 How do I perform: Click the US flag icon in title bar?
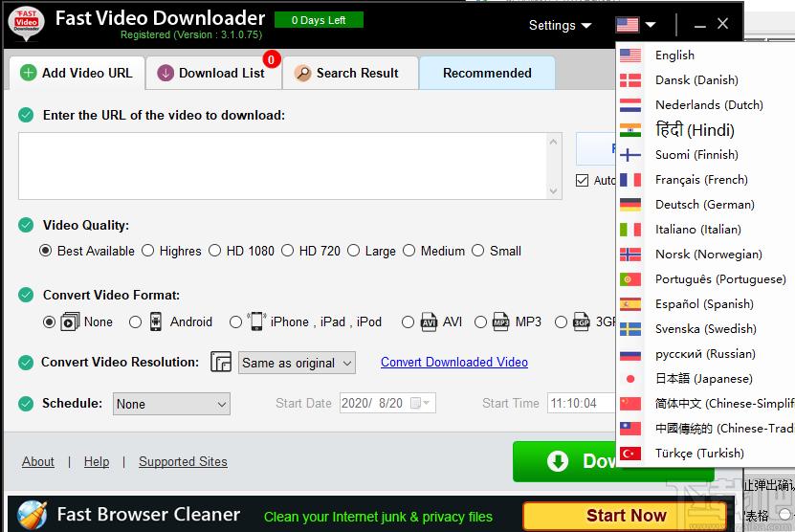(628, 24)
